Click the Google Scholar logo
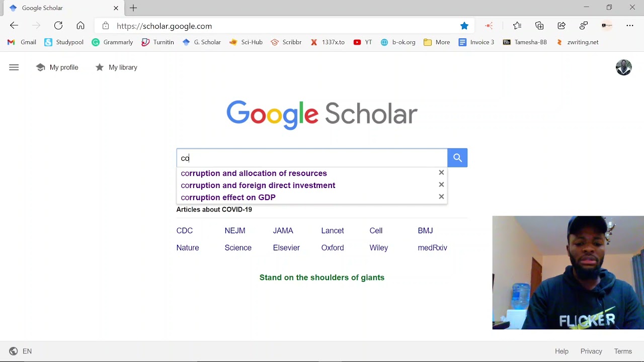The image size is (644, 362). pyautogui.click(x=322, y=115)
